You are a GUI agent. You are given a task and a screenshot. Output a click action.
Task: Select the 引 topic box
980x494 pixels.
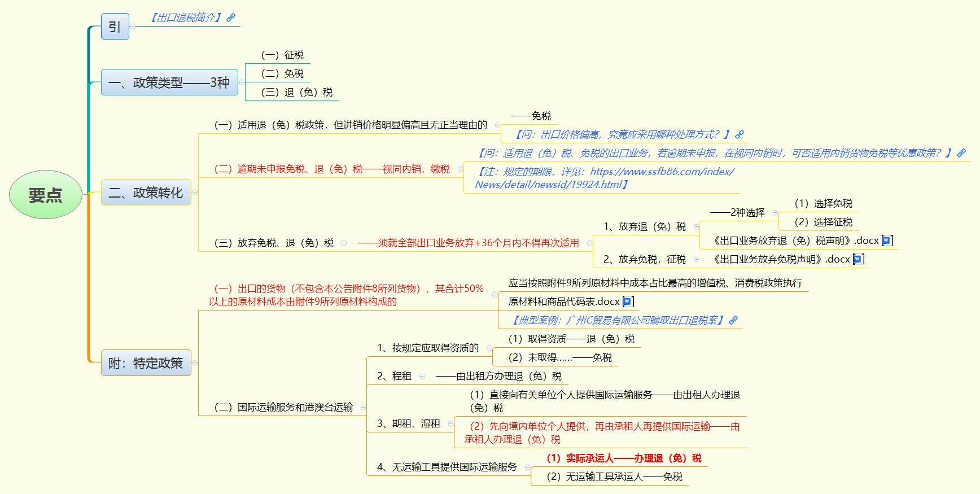click(115, 27)
